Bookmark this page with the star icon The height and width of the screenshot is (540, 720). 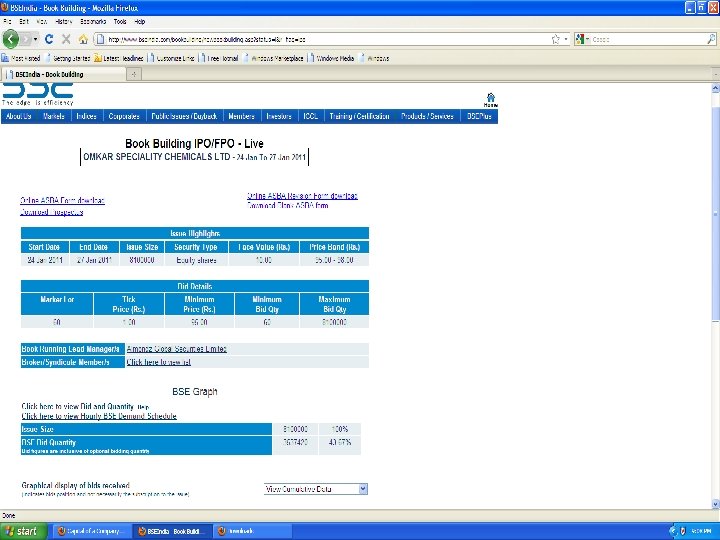click(x=556, y=39)
